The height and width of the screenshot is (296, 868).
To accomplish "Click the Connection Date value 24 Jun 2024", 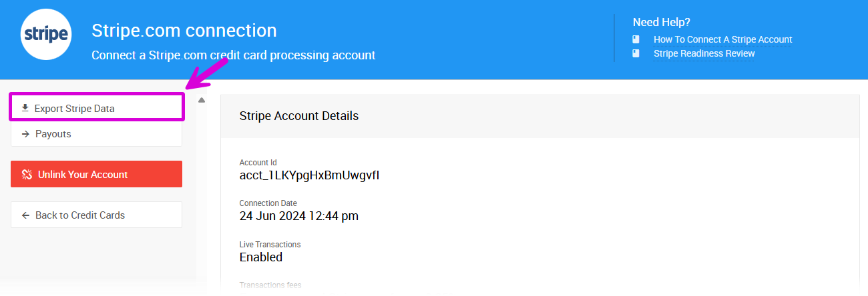I will click(298, 216).
